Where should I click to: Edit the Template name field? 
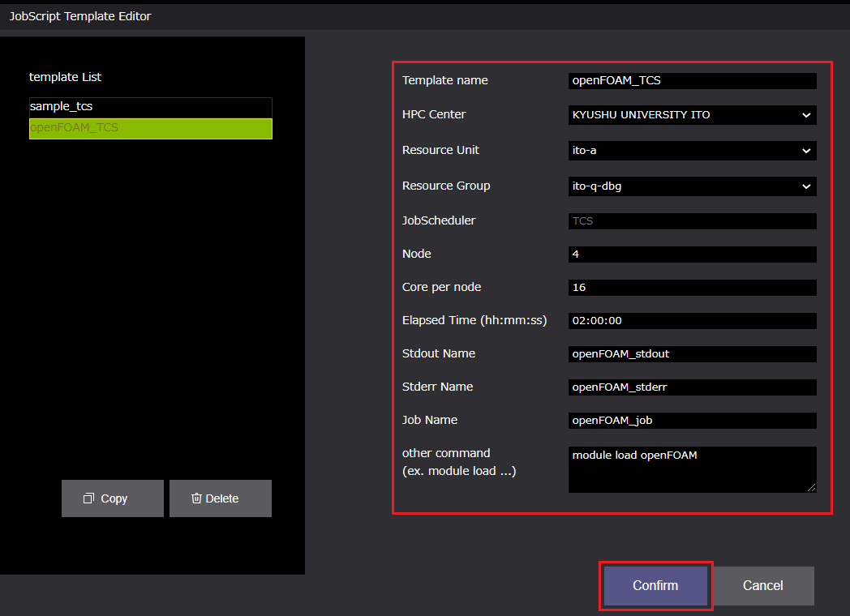click(x=692, y=81)
